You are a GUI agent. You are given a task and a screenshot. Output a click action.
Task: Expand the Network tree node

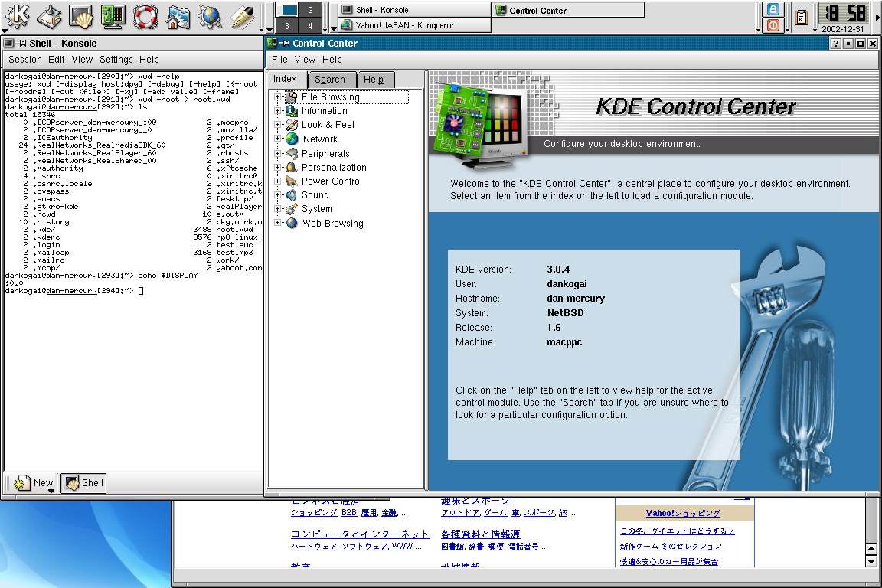[x=277, y=139]
